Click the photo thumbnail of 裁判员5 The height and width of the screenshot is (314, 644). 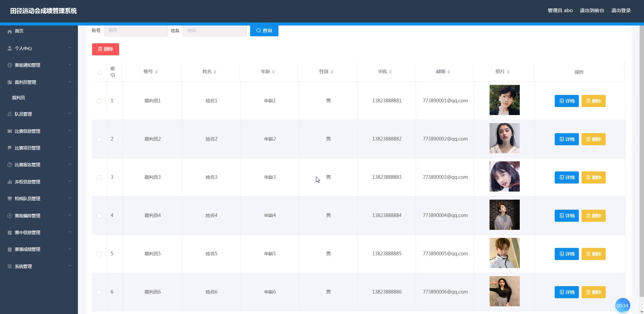505,253
